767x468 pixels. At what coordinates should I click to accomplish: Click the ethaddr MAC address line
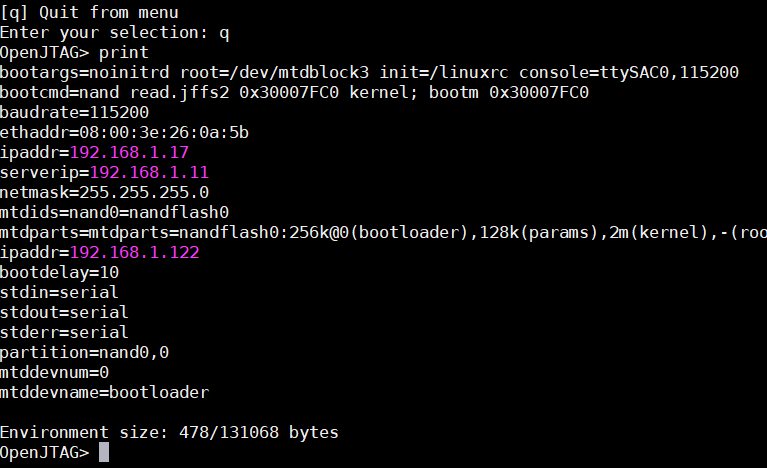point(124,132)
